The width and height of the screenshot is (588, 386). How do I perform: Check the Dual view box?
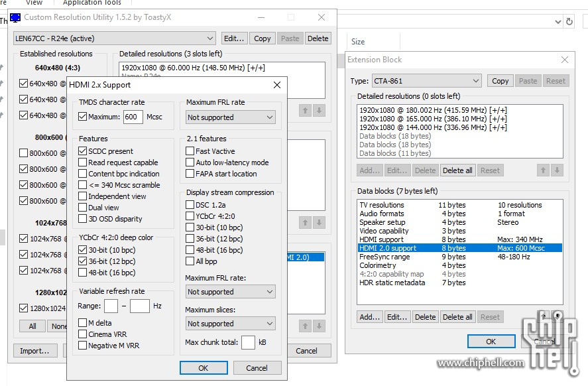[82, 207]
